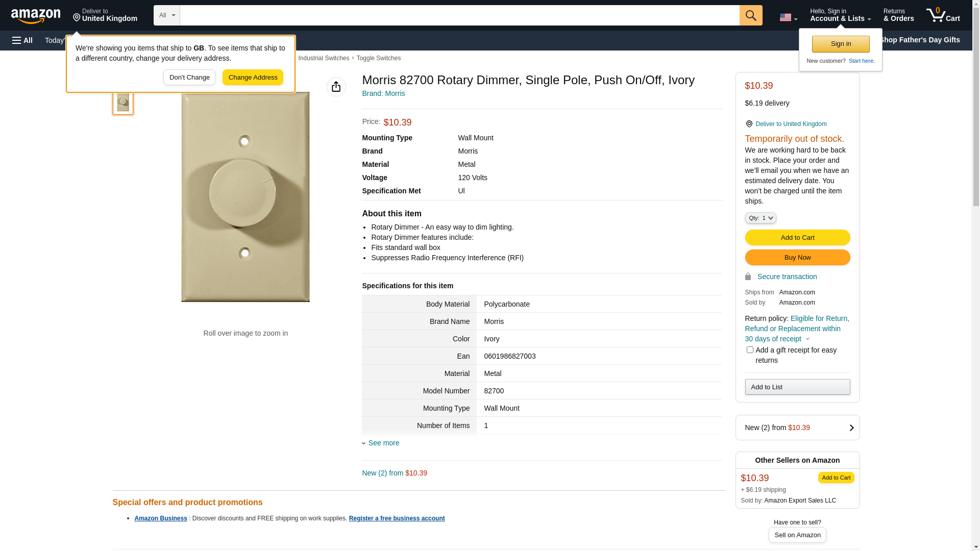Viewport: 980px width, 551px height.
Task: Open Account & Lists menu
Action: coord(840,15)
